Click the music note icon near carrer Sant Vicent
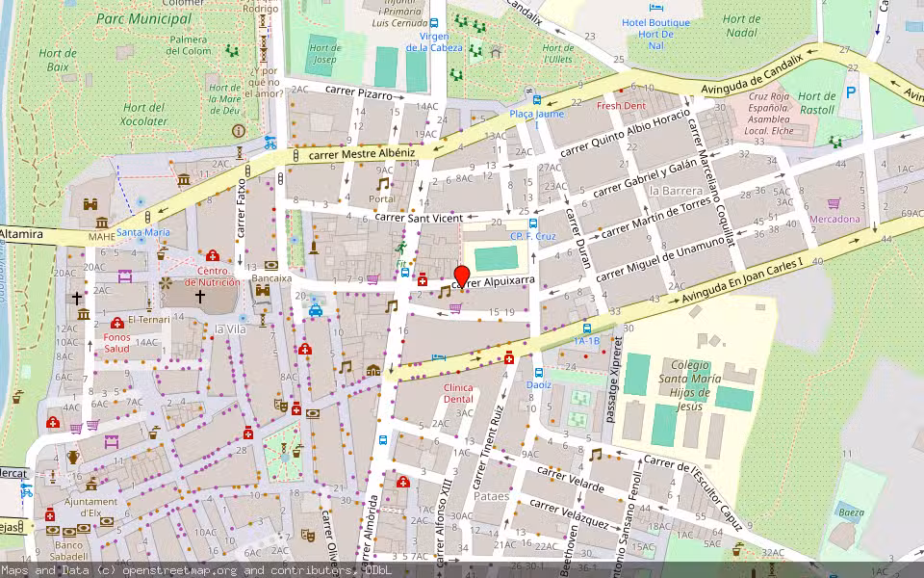Image resolution: width=924 pixels, height=578 pixels. (383, 185)
